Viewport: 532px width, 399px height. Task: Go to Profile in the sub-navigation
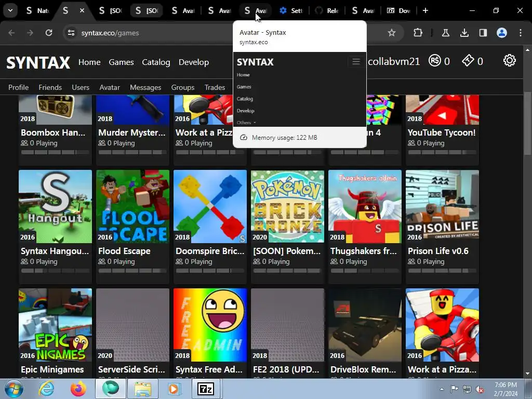tap(18, 87)
